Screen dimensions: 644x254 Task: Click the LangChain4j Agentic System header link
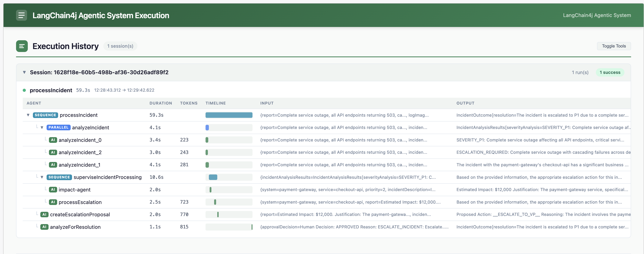pos(597,15)
